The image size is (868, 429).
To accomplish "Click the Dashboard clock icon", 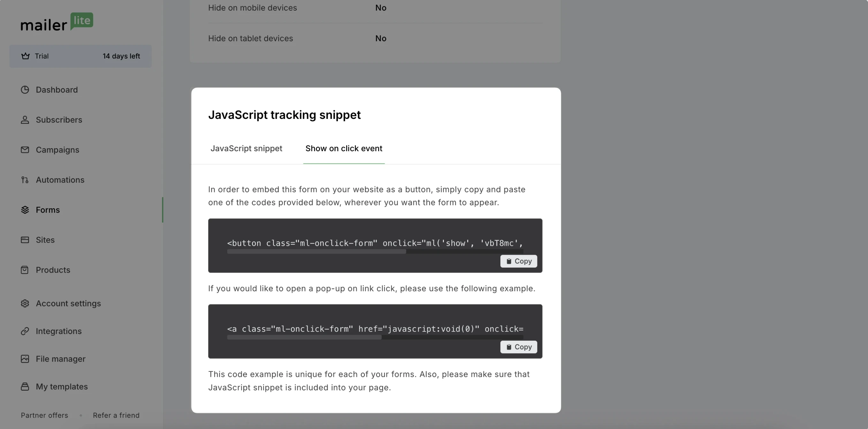I will 25,90.
